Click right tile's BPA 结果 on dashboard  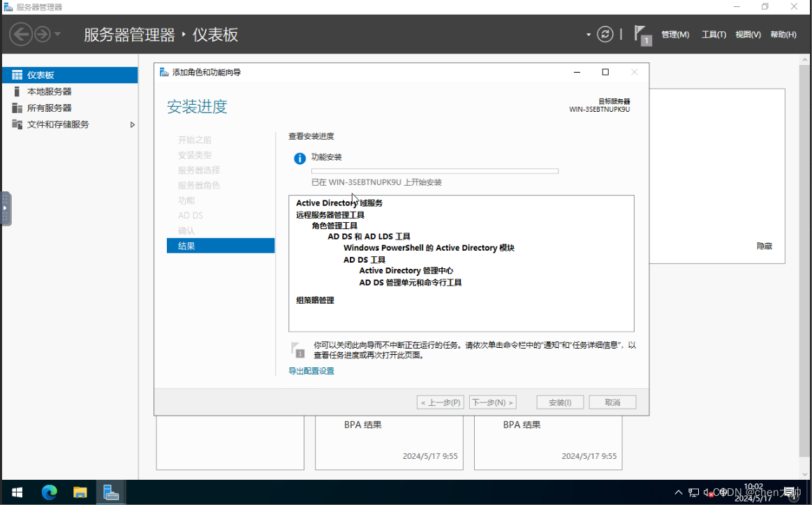(522, 425)
